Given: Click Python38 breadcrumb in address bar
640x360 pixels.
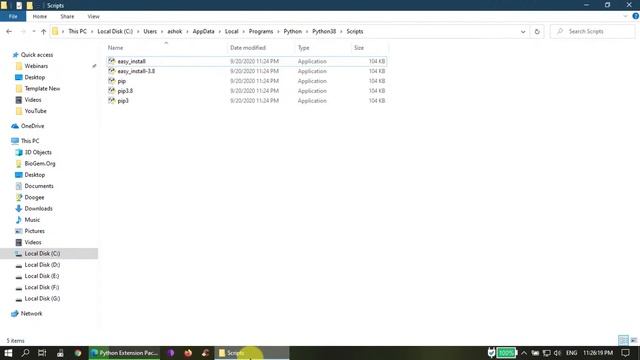Looking at the screenshot, I should 324,31.
